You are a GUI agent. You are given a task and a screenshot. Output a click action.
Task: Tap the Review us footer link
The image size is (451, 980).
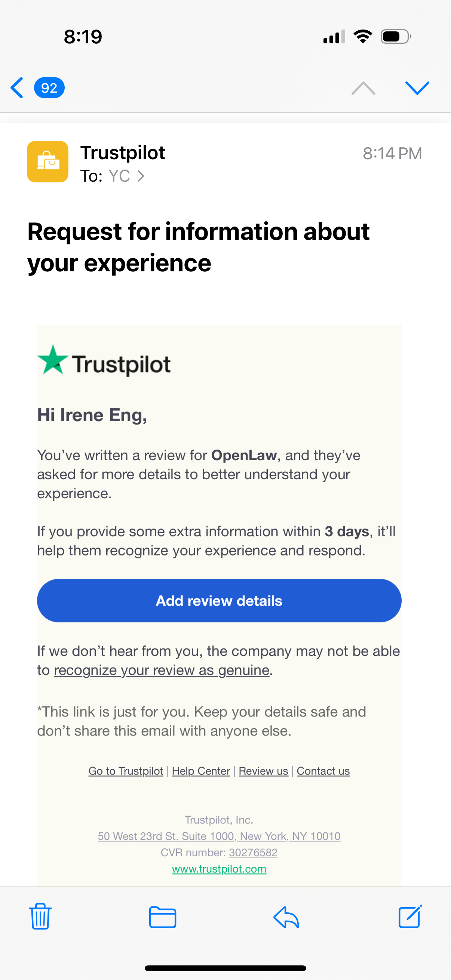263,771
